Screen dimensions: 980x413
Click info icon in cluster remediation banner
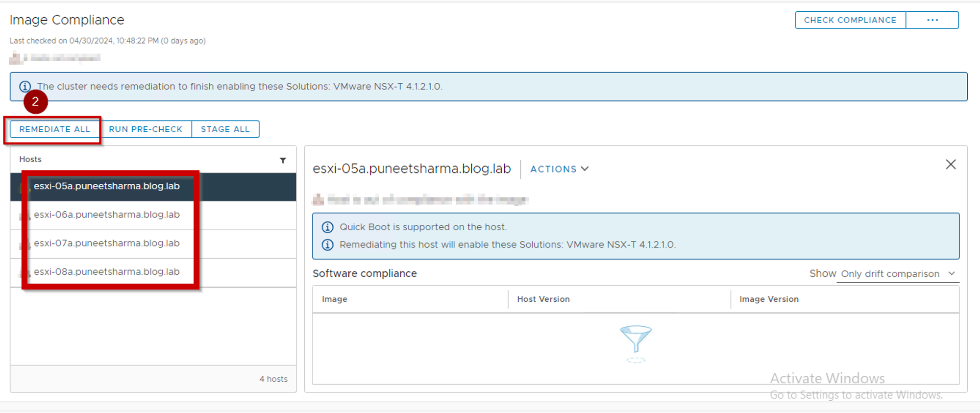click(24, 87)
